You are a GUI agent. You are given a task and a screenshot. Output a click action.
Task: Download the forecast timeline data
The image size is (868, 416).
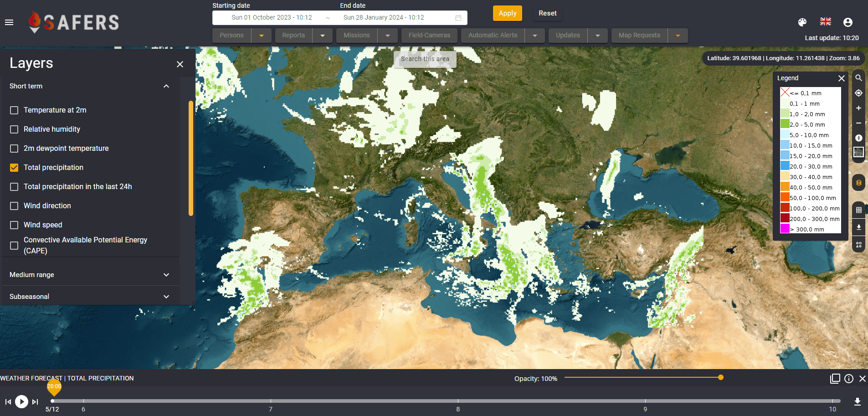[857, 401]
